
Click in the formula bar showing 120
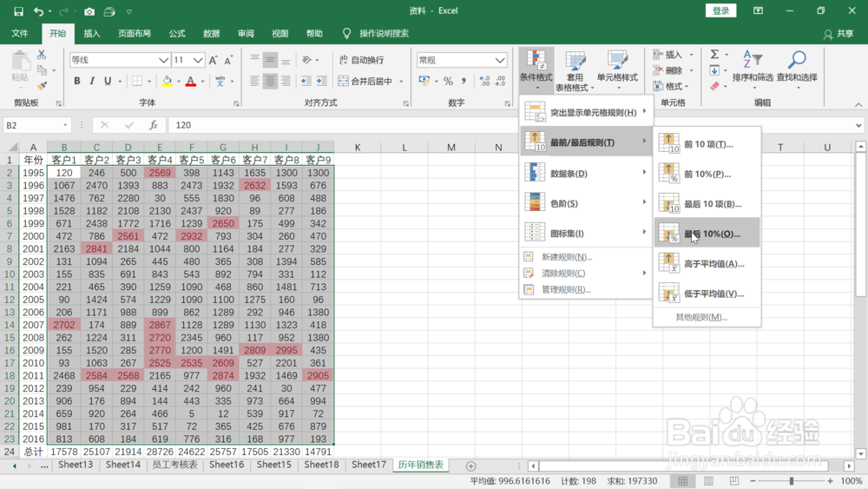[510, 125]
